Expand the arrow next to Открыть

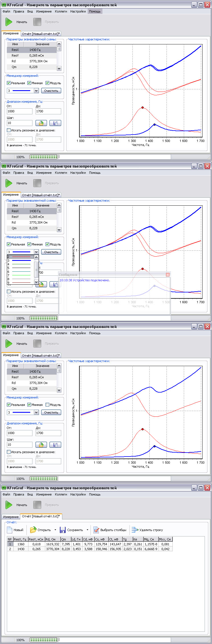click(x=55, y=530)
